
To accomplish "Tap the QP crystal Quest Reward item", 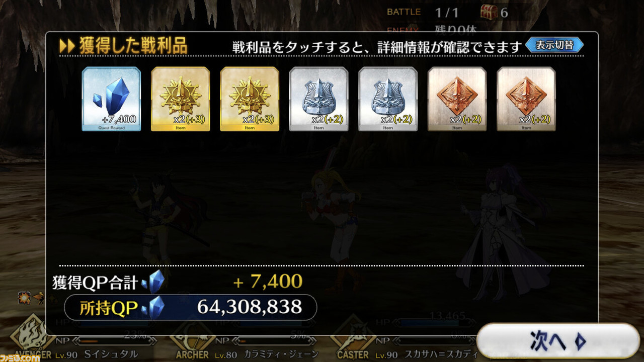I will tap(111, 99).
